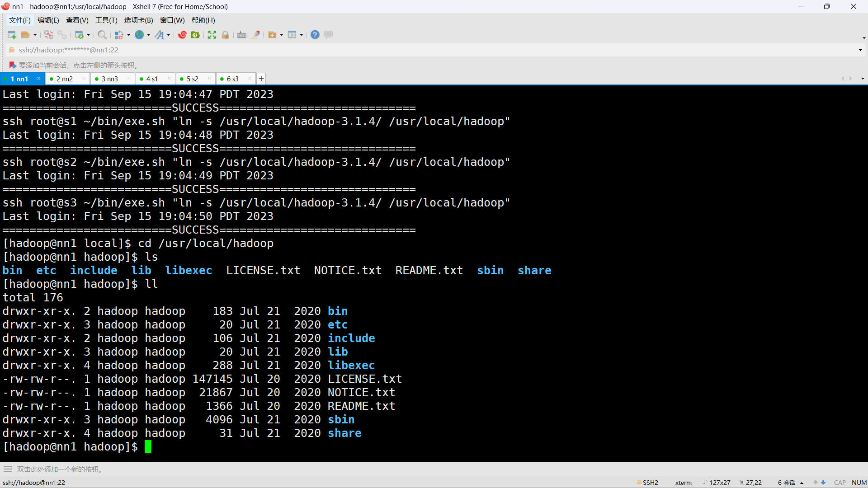Switch to the 5 s2 session tab

(x=193, y=79)
